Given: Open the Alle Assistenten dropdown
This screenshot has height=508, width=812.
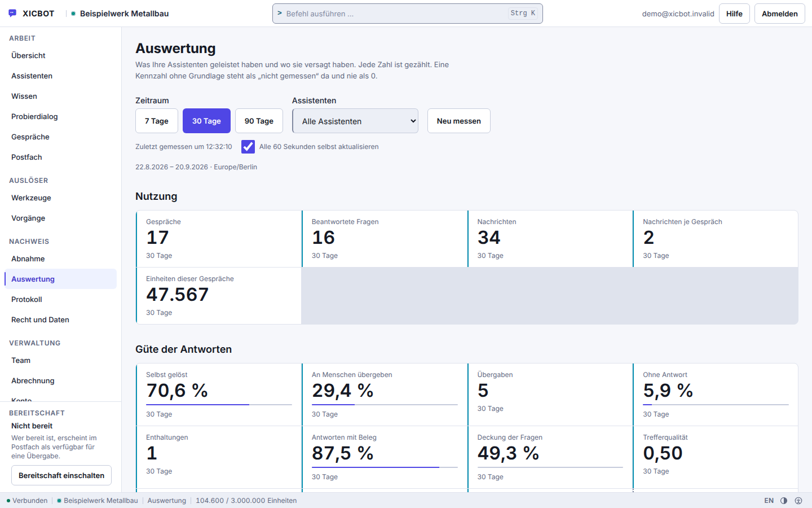Looking at the screenshot, I should [x=355, y=121].
